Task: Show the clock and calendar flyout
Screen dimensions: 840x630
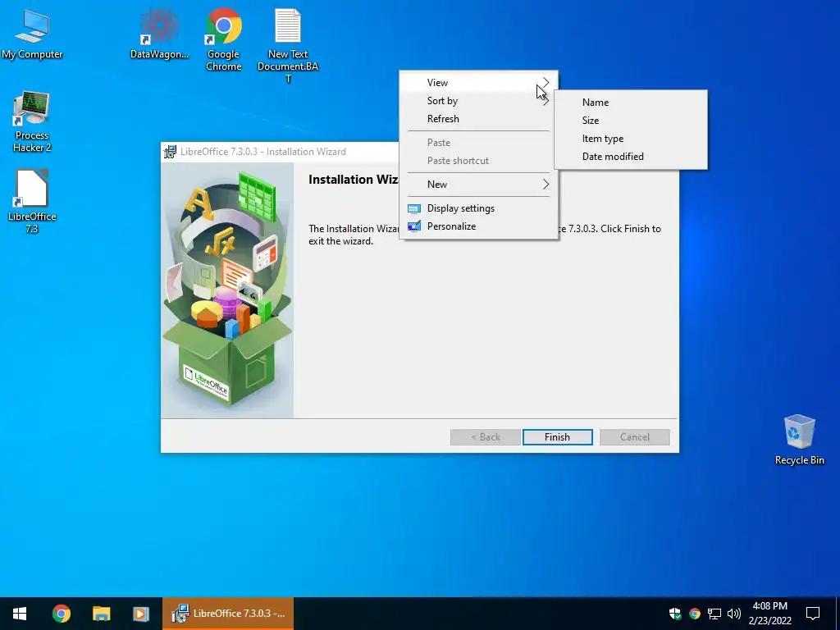Action: [769, 614]
